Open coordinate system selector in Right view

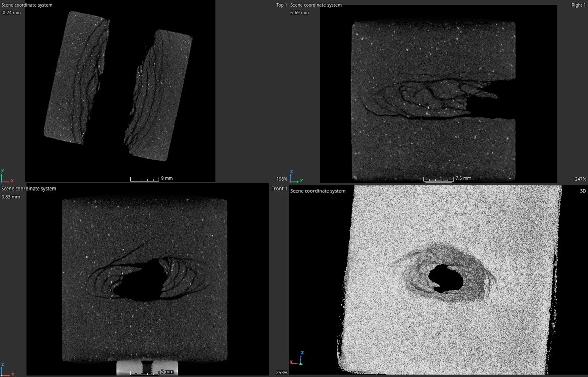tap(316, 5)
